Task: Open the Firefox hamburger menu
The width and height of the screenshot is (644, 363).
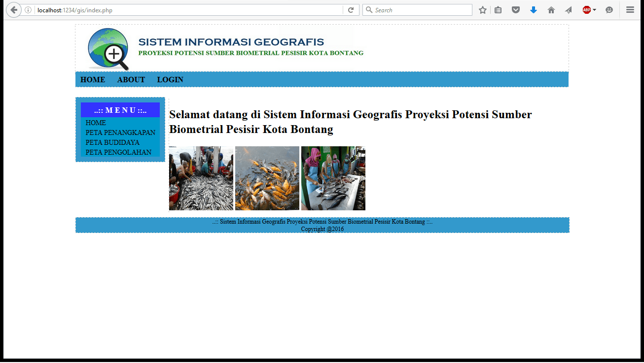Action: pos(630,10)
